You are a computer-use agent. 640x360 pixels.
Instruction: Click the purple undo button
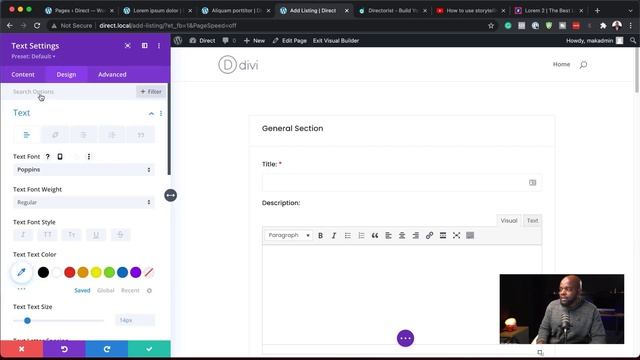(x=64, y=349)
